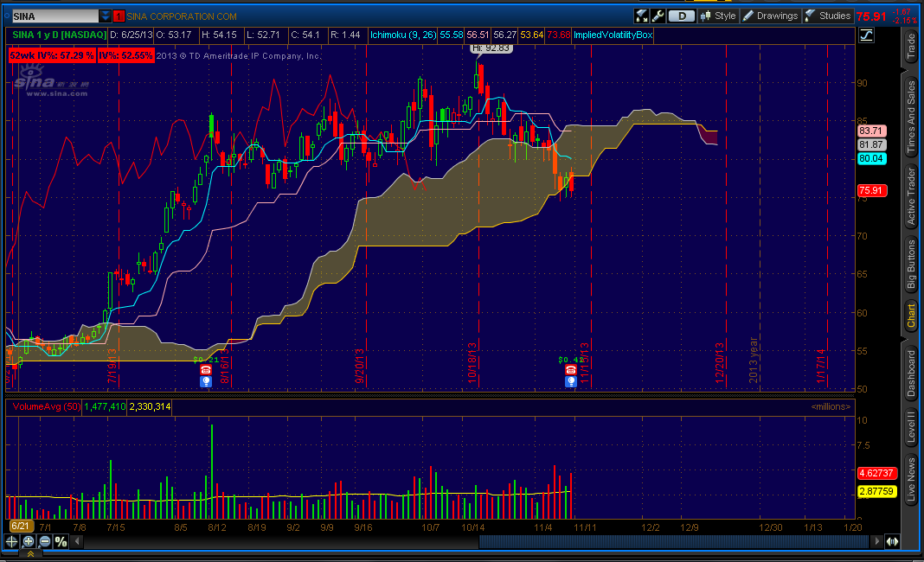The height and width of the screenshot is (562, 924).
Task: Click the 12/20/13 expiration date line label
Action: (720, 363)
